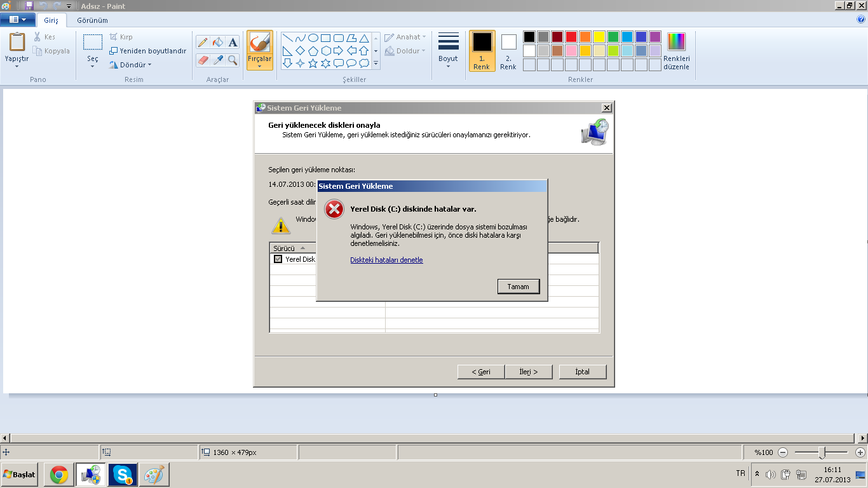Open Renkleri düzenle color editor
This screenshot has width=868, height=488.
coord(676,51)
